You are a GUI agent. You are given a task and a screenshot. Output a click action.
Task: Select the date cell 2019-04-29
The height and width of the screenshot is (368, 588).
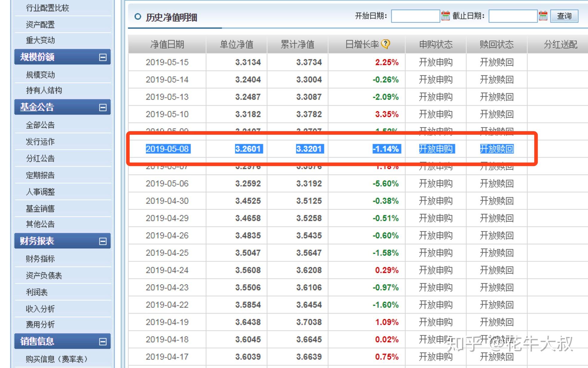click(167, 218)
